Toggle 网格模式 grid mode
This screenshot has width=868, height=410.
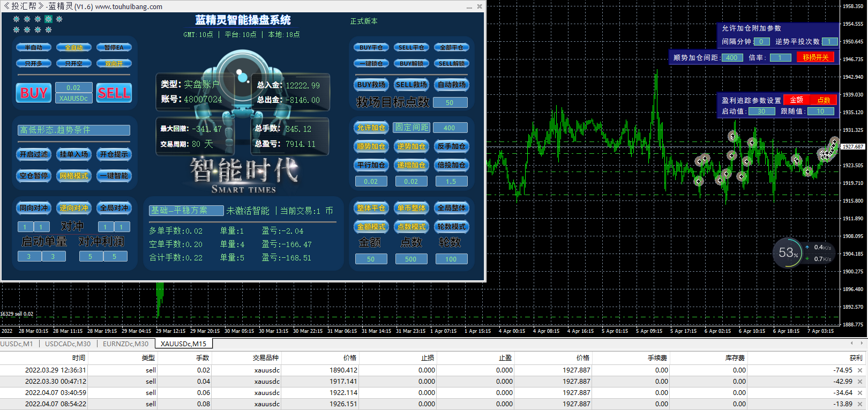(x=74, y=176)
